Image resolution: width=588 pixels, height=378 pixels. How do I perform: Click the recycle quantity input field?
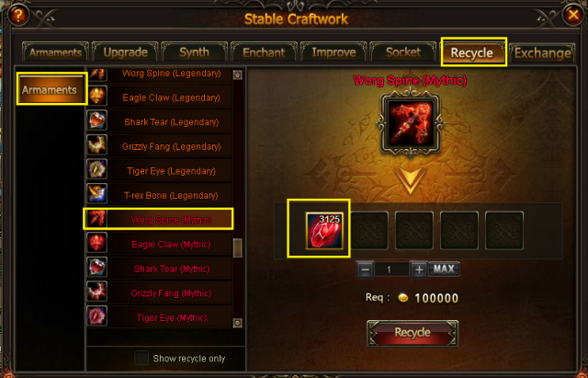click(391, 269)
